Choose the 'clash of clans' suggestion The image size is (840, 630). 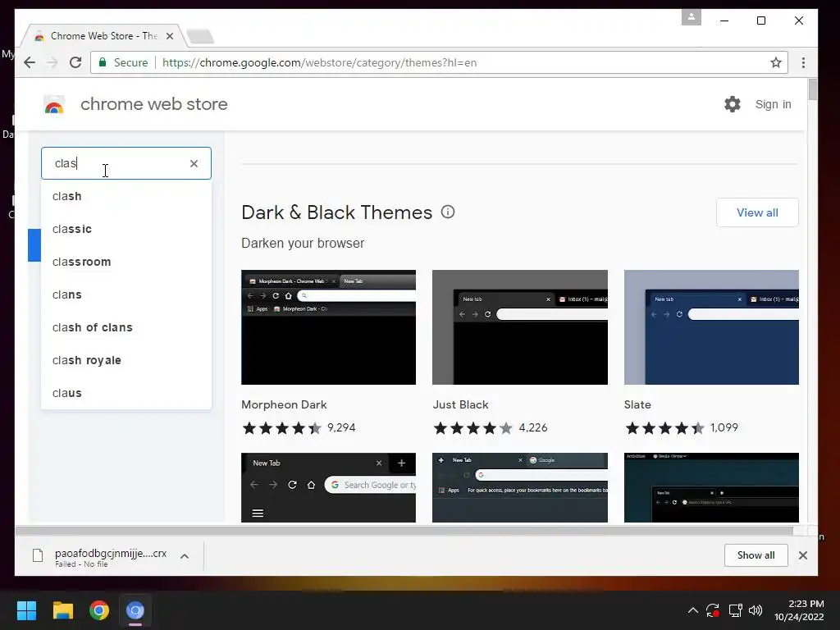coord(126,327)
